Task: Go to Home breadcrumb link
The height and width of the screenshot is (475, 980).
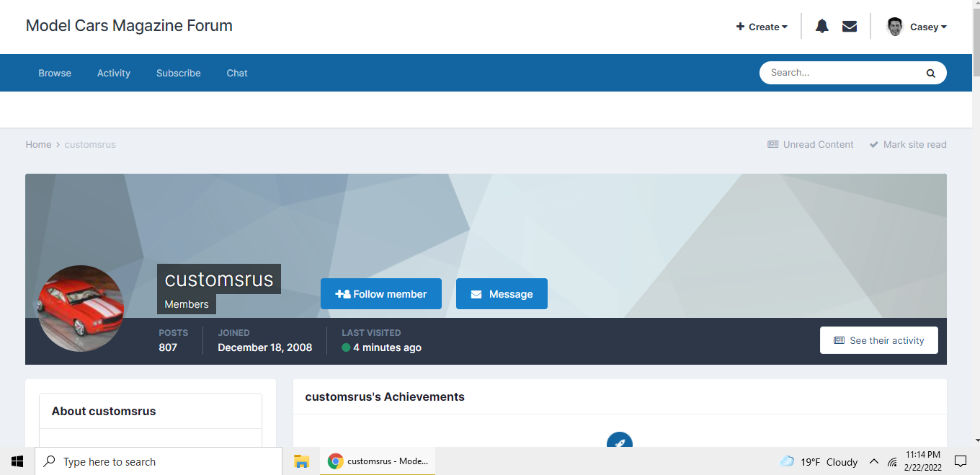Action: pyautogui.click(x=38, y=144)
